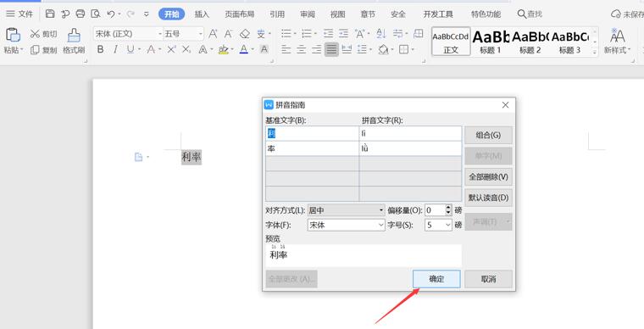Click the Phonetic Guide (文) icon

[261, 34]
